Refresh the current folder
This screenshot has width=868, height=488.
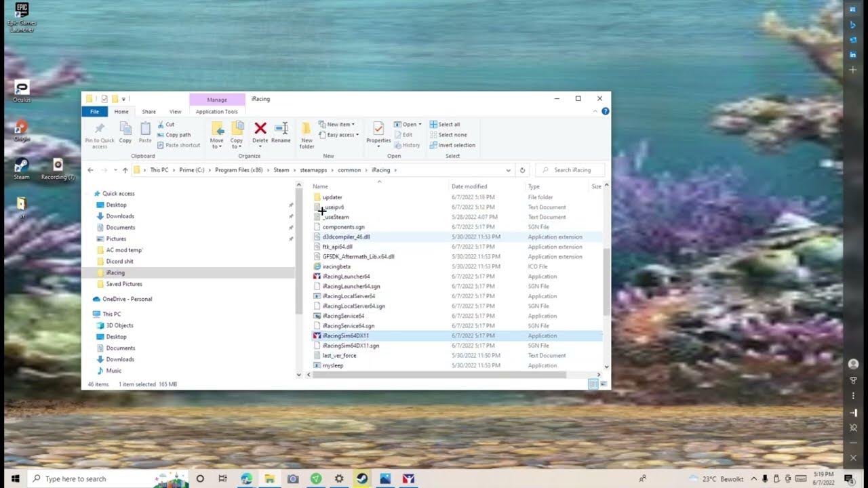click(x=522, y=170)
